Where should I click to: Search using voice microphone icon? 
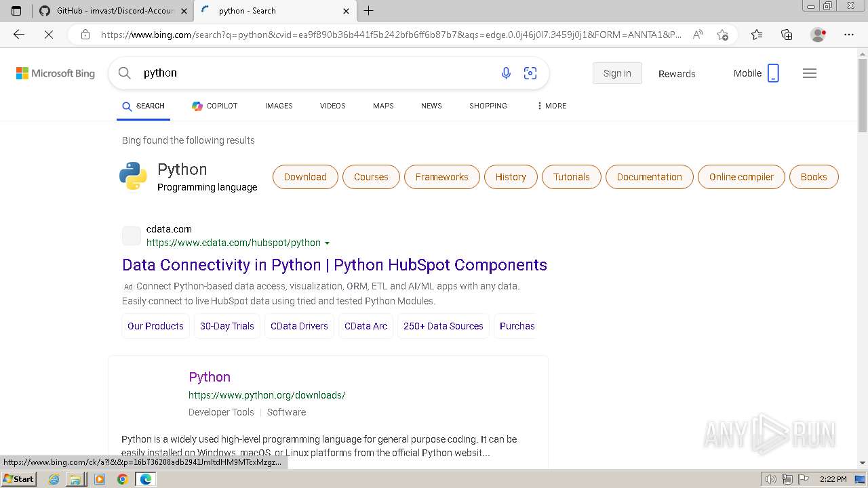tap(506, 73)
